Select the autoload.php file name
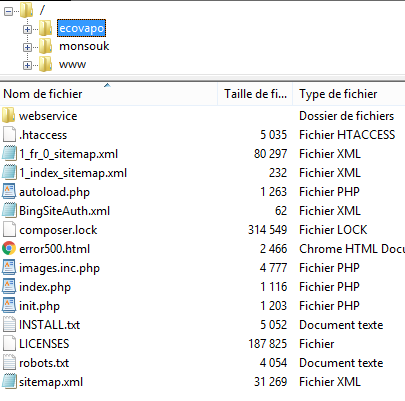 point(54,192)
